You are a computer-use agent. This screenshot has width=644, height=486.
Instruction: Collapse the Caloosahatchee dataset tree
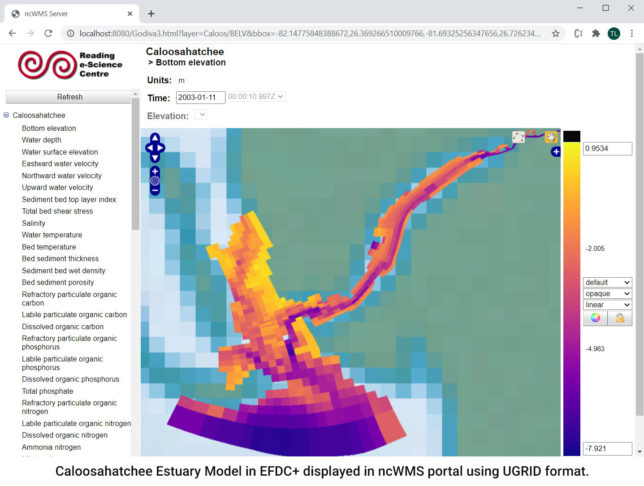pyautogui.click(x=7, y=115)
